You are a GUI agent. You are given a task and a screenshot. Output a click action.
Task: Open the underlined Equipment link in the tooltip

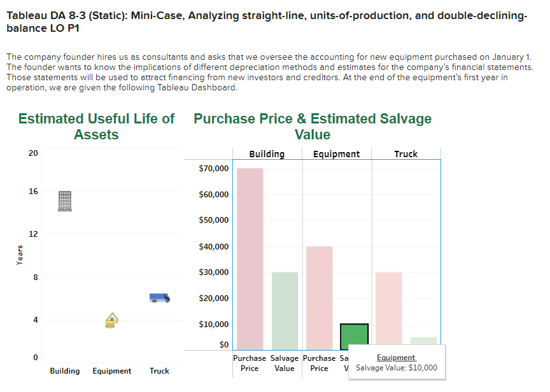(x=396, y=357)
